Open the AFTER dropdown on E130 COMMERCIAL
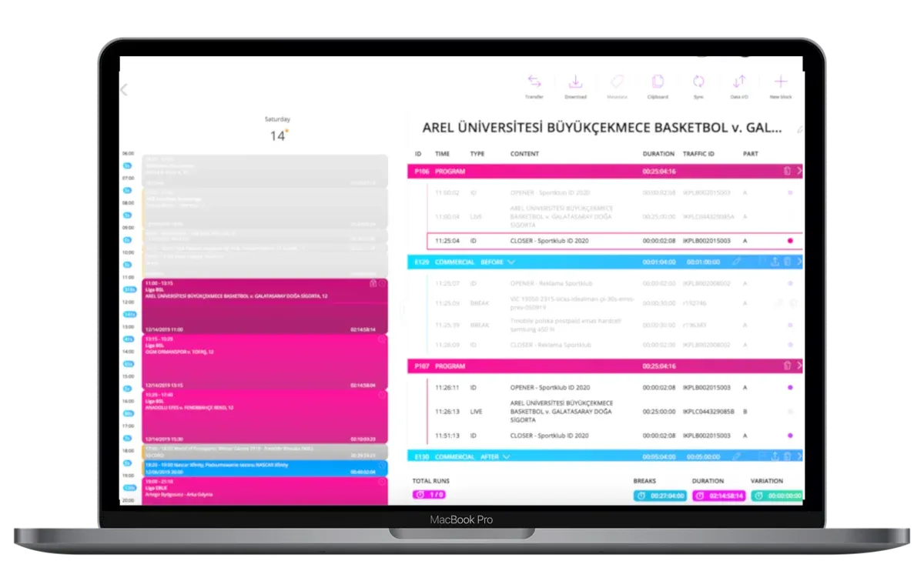This screenshot has height=571, width=924. (508, 456)
